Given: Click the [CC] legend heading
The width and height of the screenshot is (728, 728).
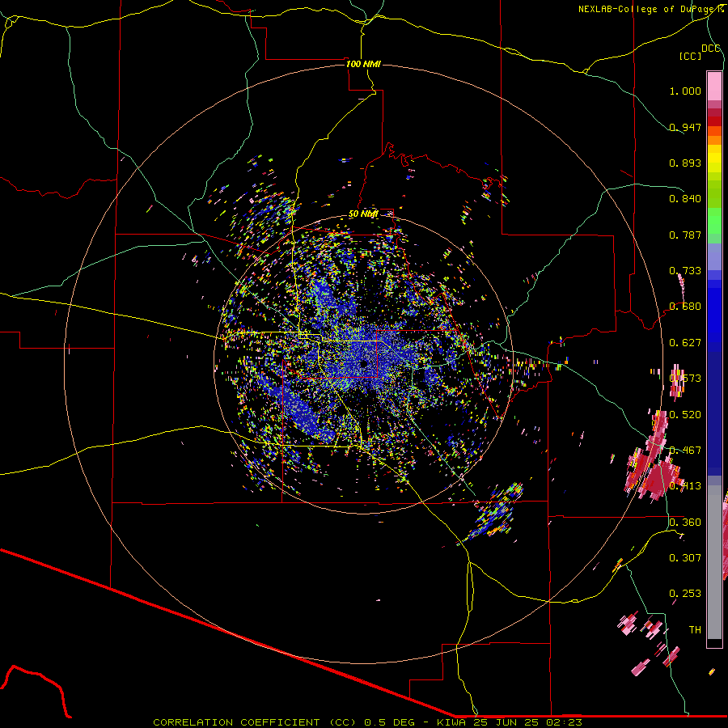Looking at the screenshot, I should point(690,56).
